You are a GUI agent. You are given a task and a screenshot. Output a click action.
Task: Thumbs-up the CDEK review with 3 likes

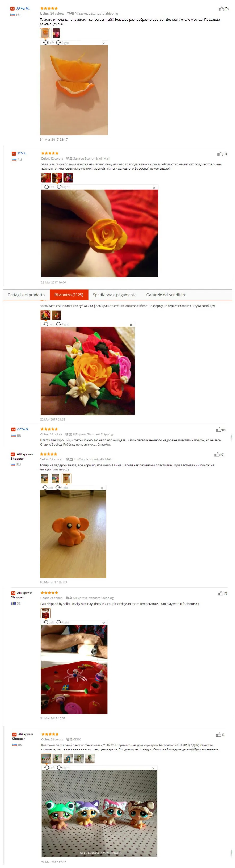point(219,735)
